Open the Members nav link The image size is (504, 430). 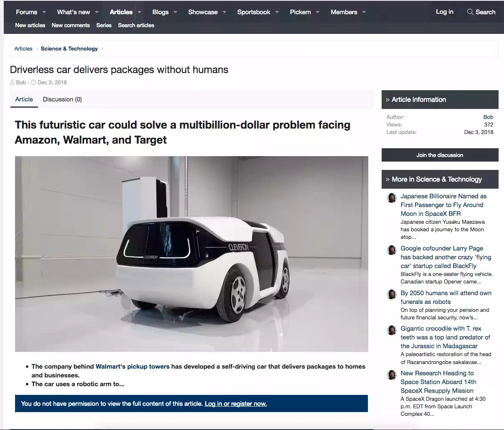(x=344, y=12)
